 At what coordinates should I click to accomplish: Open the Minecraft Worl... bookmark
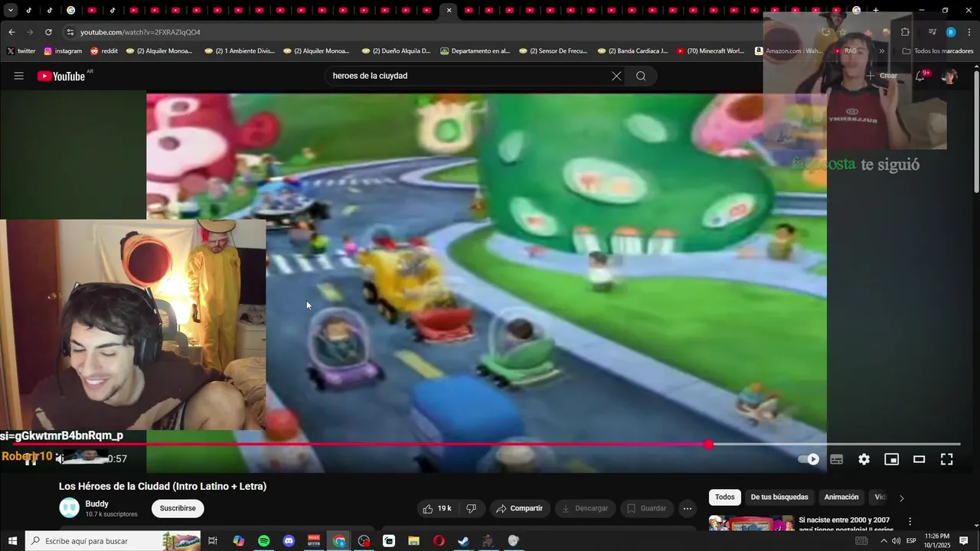pos(710,51)
